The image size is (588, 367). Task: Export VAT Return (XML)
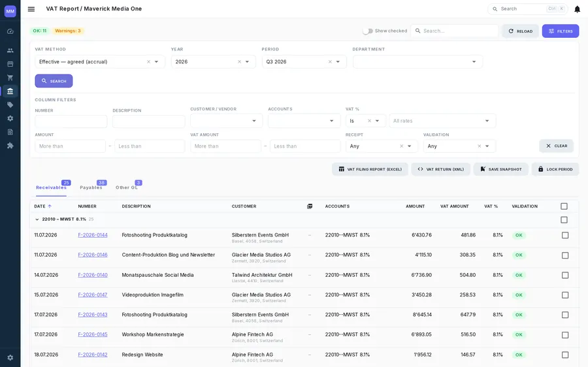point(440,169)
